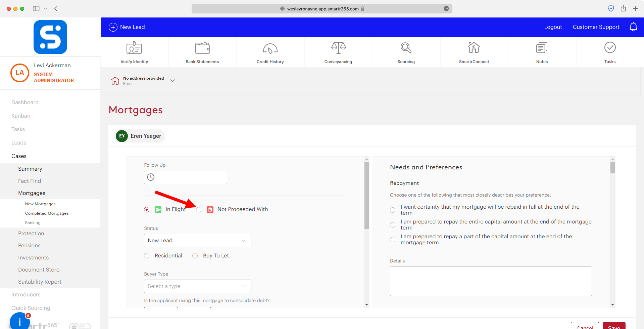This screenshot has height=329, width=644.
Task: Go back with Safari back arrow
Action: (56, 9)
